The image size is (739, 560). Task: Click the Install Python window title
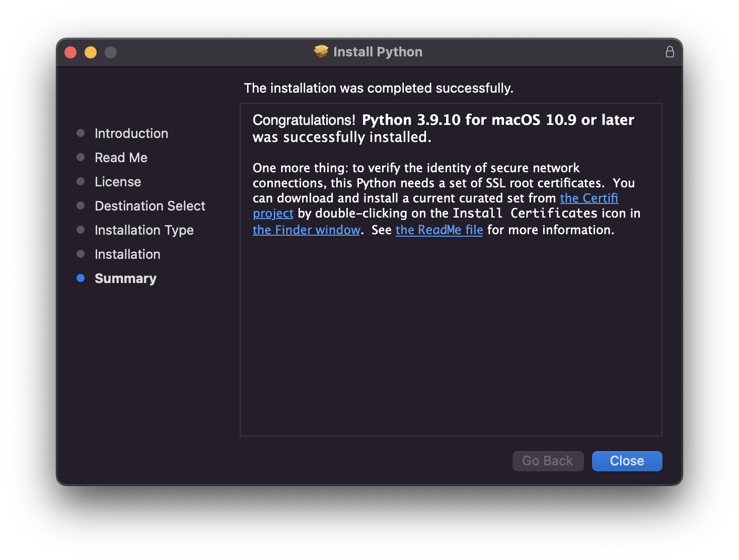(378, 52)
